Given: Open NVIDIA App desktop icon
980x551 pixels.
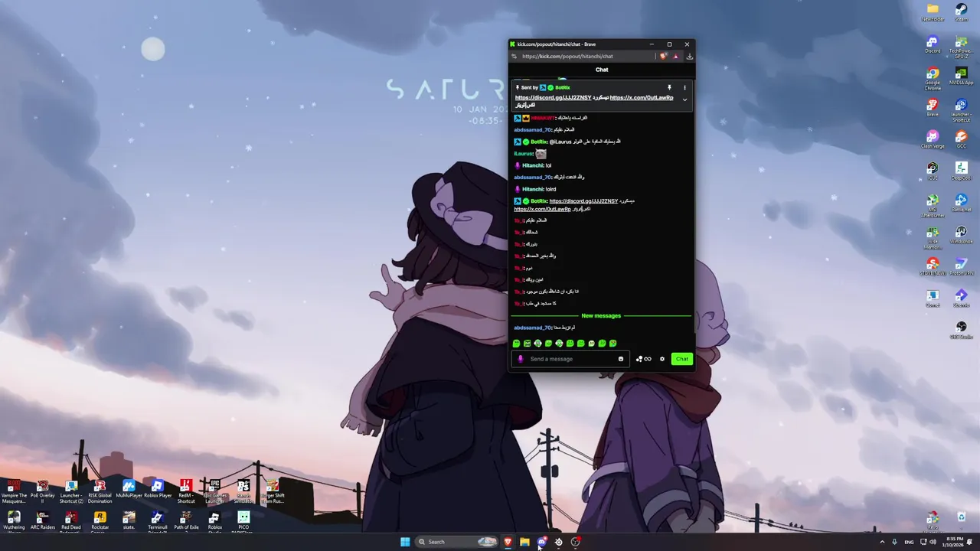Looking at the screenshot, I should tap(961, 77).
